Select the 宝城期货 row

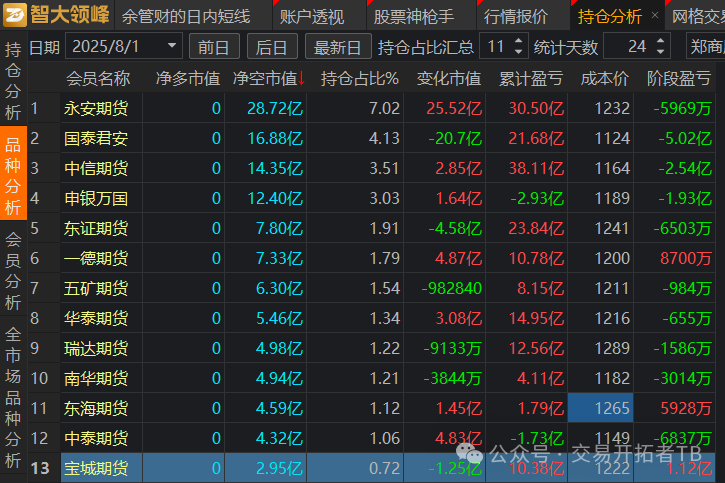click(372, 468)
